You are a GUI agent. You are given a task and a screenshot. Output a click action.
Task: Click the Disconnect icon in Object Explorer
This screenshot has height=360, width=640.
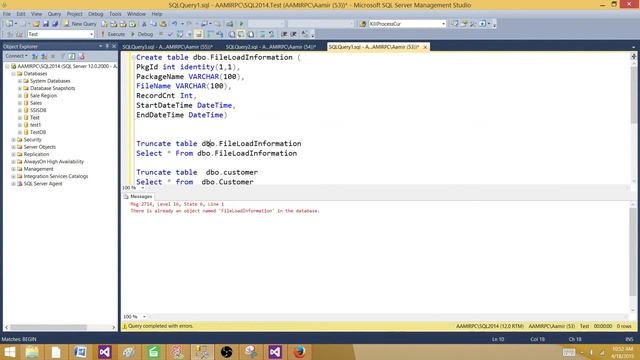coord(44,56)
